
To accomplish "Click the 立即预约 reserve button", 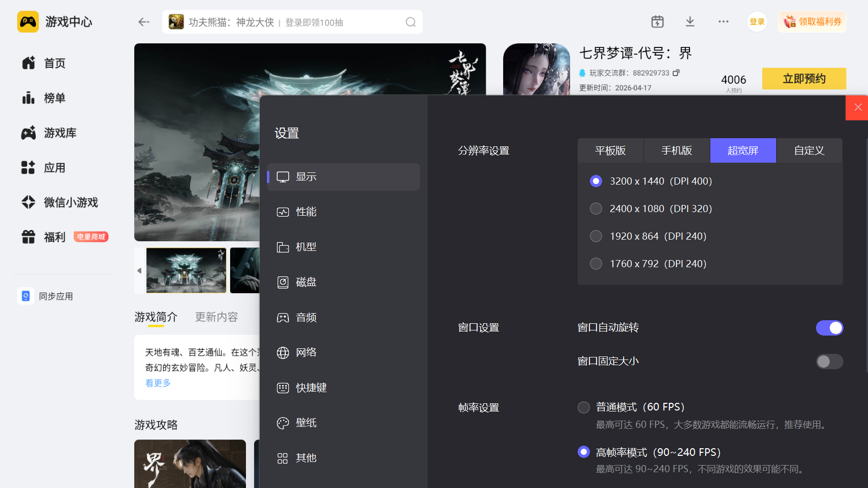I will [804, 79].
